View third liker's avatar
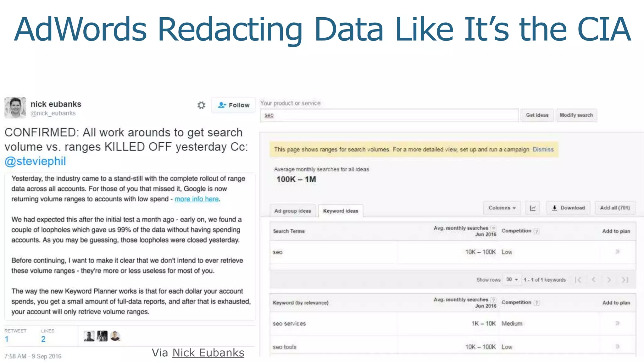The width and height of the screenshot is (644, 362). (x=115, y=336)
